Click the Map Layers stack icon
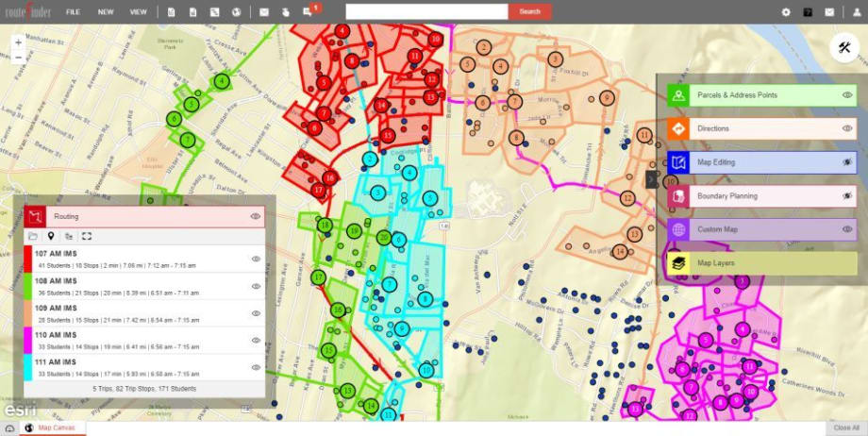 678,263
